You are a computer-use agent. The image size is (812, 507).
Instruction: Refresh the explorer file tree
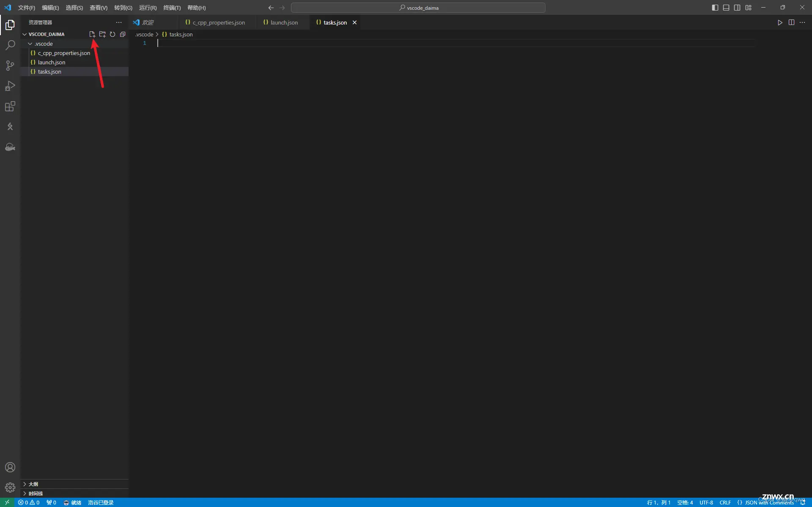point(112,34)
